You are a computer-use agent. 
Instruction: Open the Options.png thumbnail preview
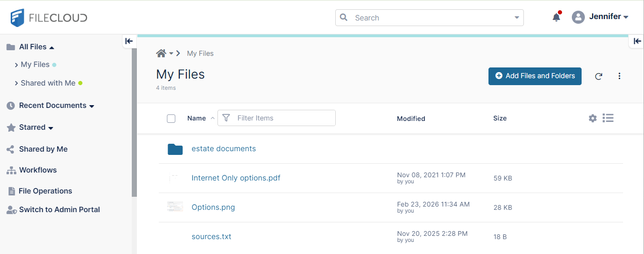click(x=175, y=207)
